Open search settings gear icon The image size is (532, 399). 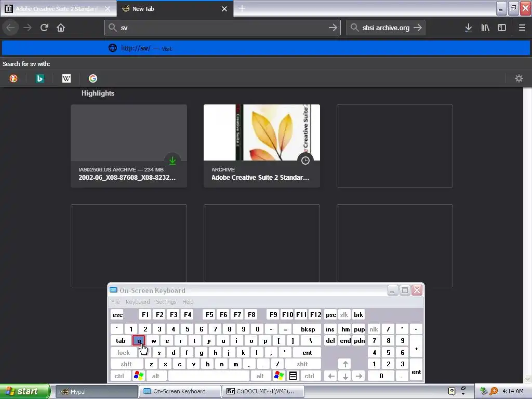click(x=519, y=78)
